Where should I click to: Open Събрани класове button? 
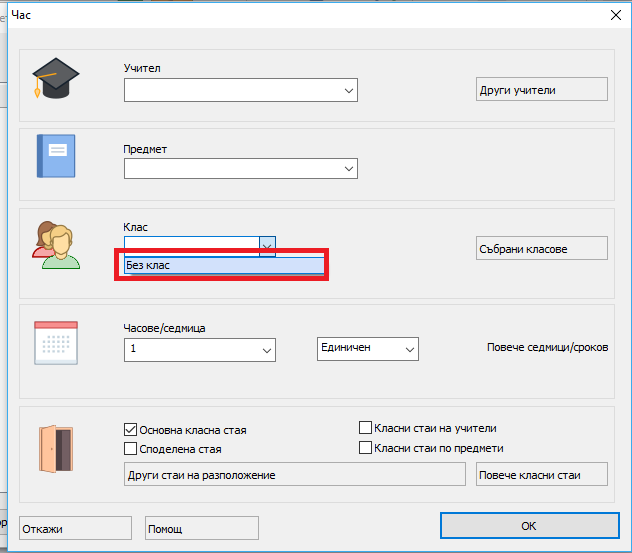[x=541, y=248]
